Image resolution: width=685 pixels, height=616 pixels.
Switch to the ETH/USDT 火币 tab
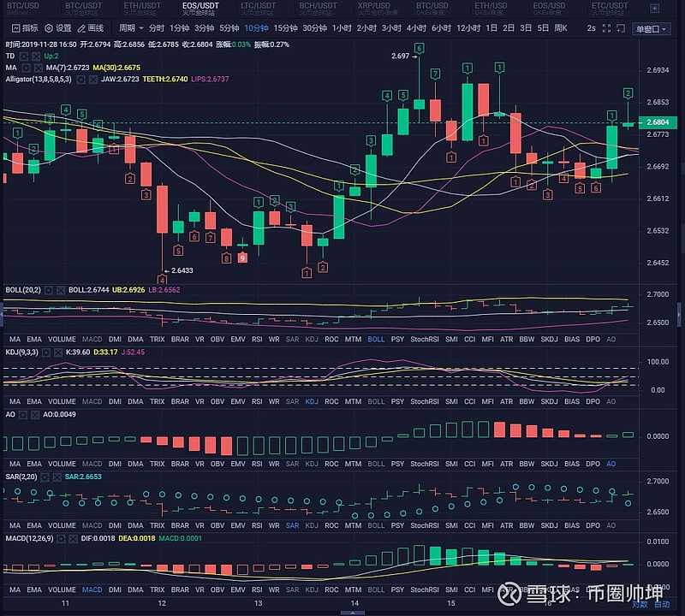(142, 9)
